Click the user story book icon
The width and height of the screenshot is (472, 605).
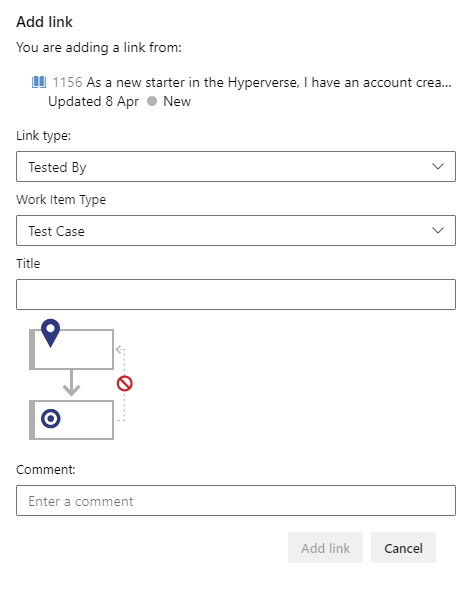pyautogui.click(x=39, y=82)
